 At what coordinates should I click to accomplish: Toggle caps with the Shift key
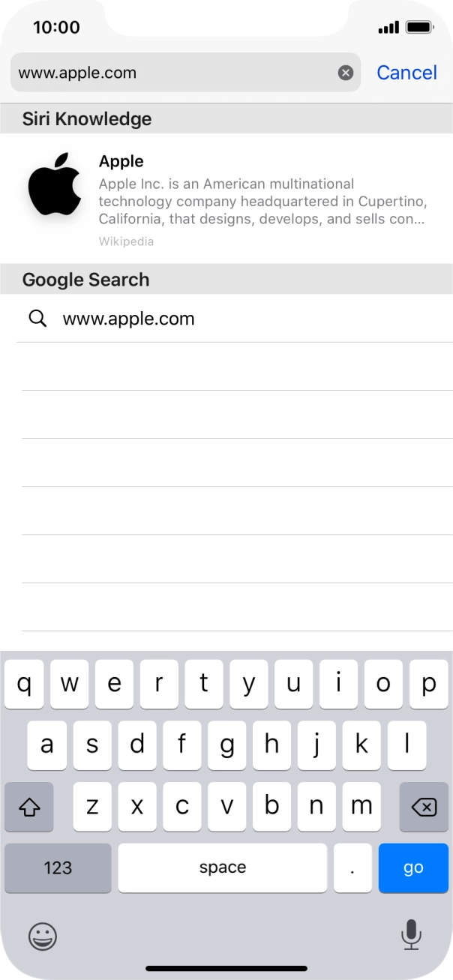(28, 807)
